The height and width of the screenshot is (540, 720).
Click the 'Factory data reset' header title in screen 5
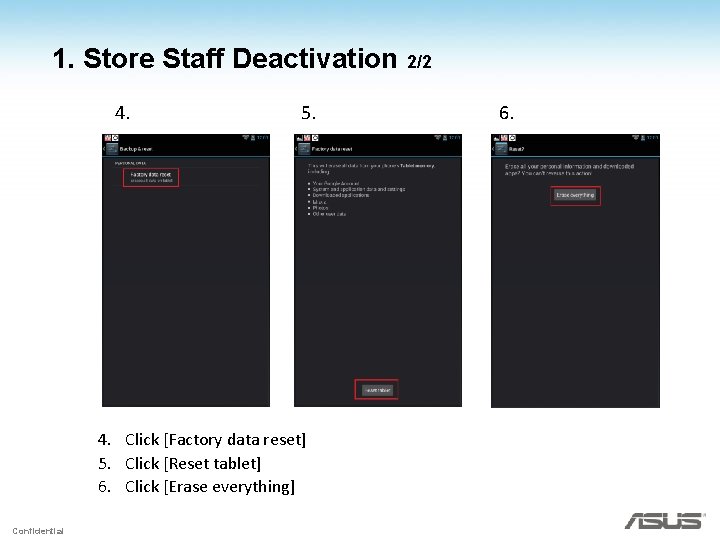click(332, 149)
